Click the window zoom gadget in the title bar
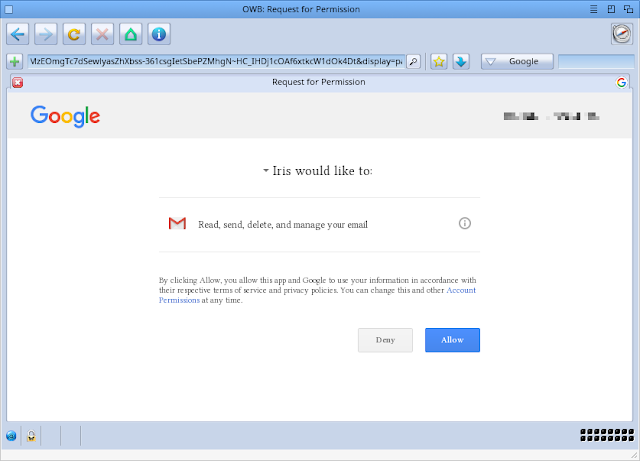The width and height of the screenshot is (640, 461). click(611, 9)
